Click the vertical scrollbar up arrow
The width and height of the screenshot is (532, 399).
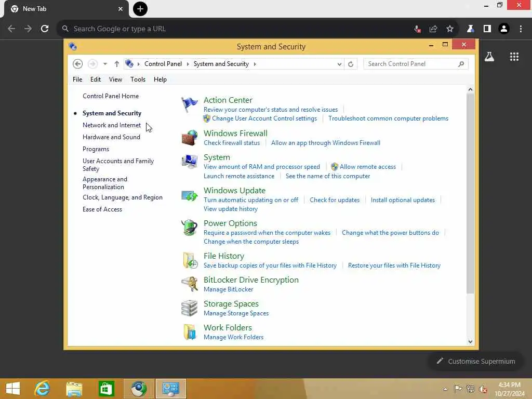(x=470, y=89)
